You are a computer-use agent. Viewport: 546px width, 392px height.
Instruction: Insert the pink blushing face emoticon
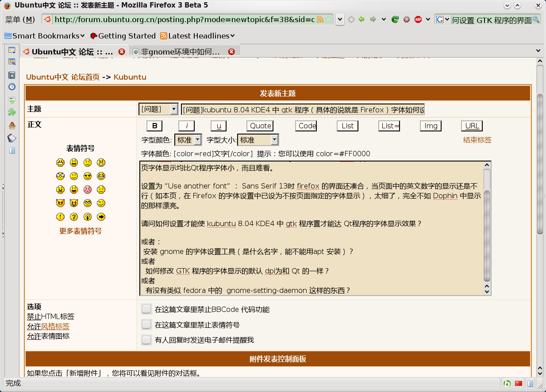tap(88, 189)
